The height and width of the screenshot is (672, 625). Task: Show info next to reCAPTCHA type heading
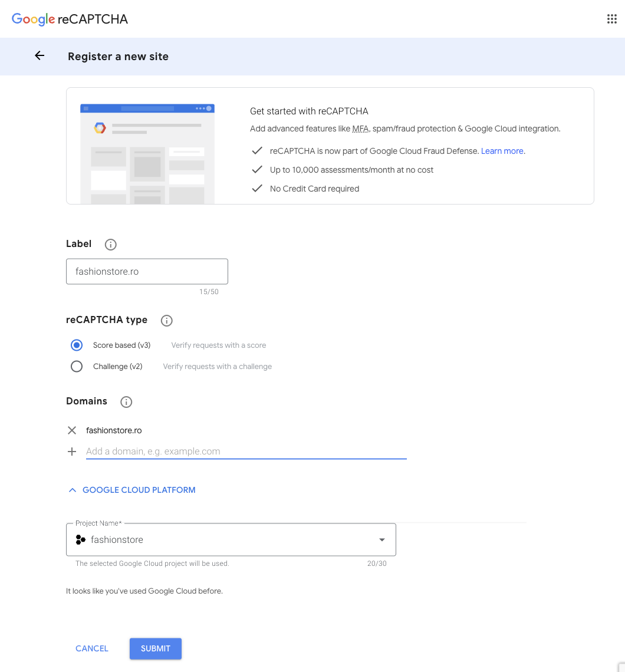(x=167, y=321)
